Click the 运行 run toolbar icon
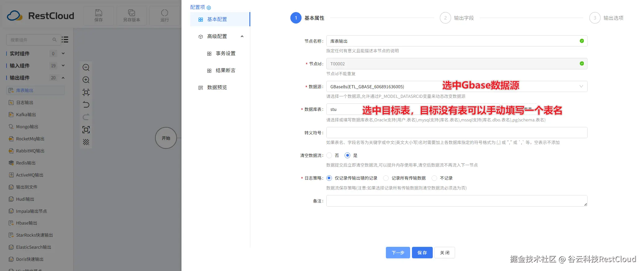This screenshot has height=271, width=644. (165, 13)
